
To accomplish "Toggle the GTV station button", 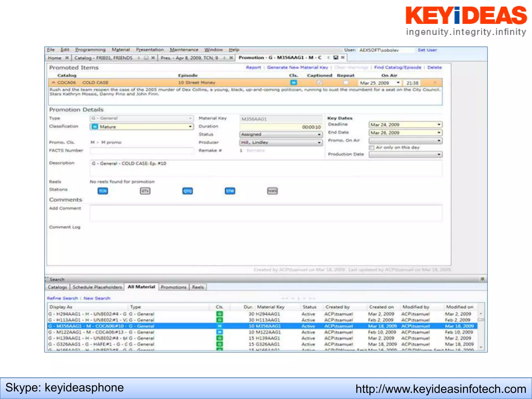I will coord(145,191).
